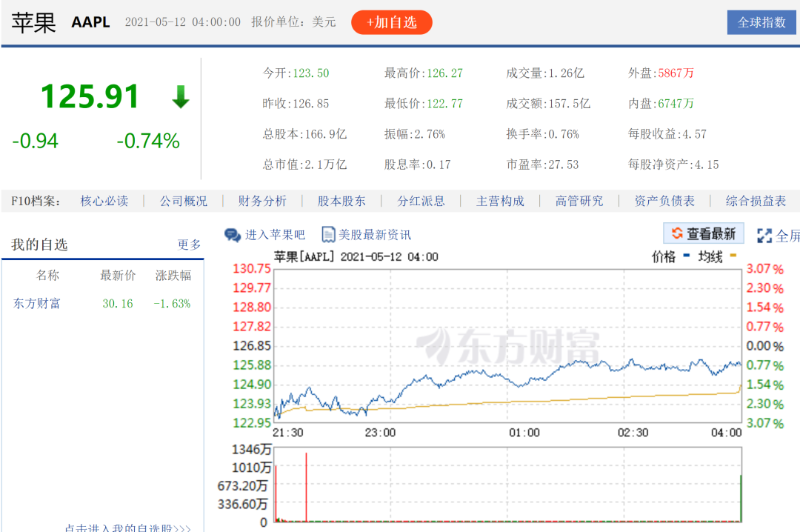800x532 pixels.
Task: Click the 总股本:166.9亿 value
Action: click(304, 134)
